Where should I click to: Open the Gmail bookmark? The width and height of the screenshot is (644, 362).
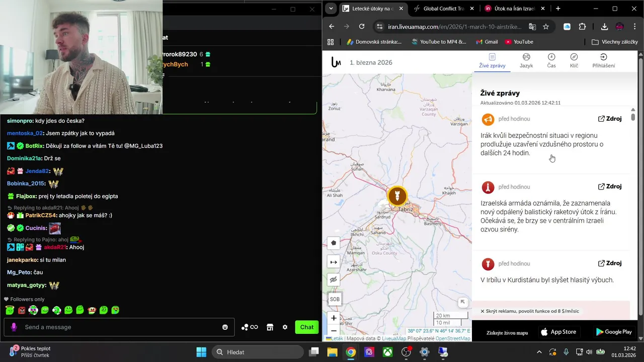click(487, 42)
